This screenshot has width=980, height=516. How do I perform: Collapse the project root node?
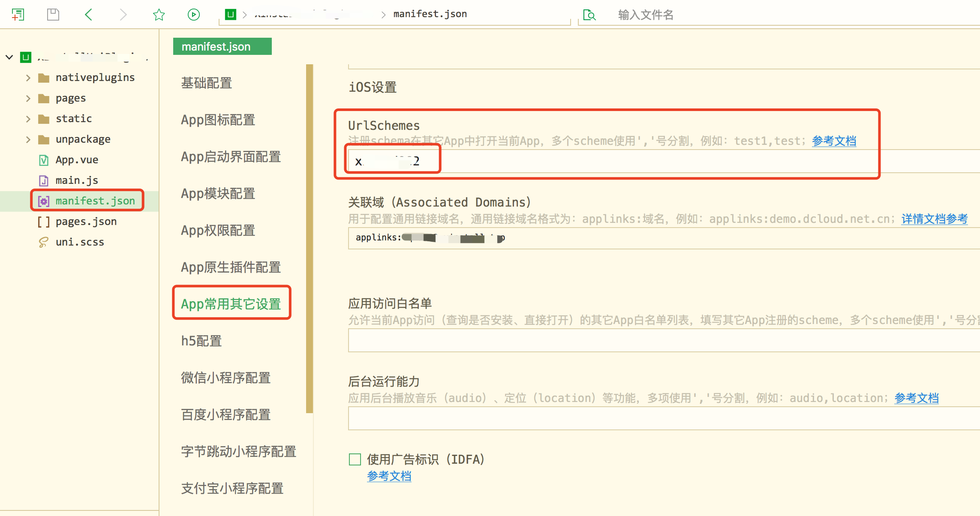tap(9, 57)
